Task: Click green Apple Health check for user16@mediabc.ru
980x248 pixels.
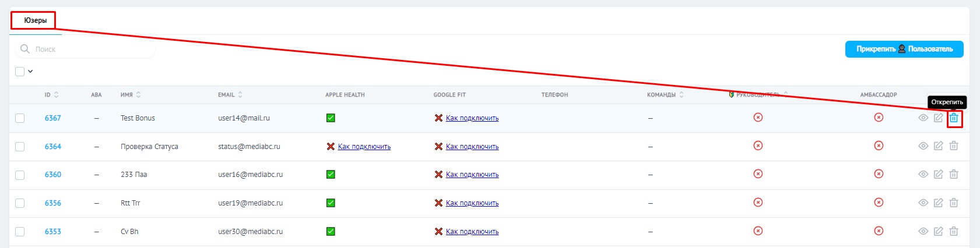Action: [x=331, y=175]
